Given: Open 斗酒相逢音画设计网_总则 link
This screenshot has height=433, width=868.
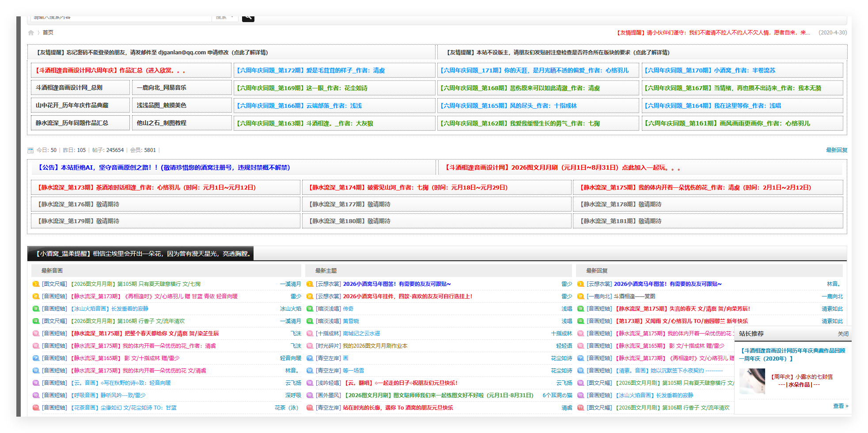Looking at the screenshot, I should [x=69, y=88].
